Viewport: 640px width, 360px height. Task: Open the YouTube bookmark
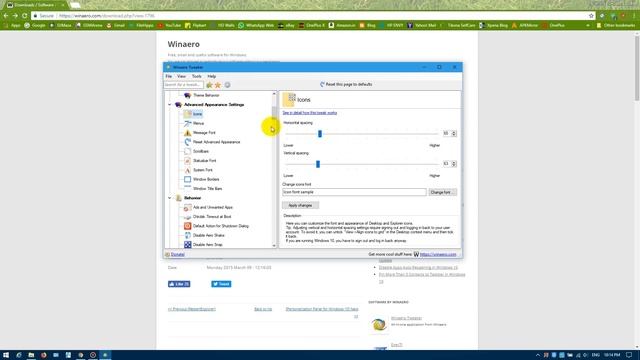click(170, 25)
